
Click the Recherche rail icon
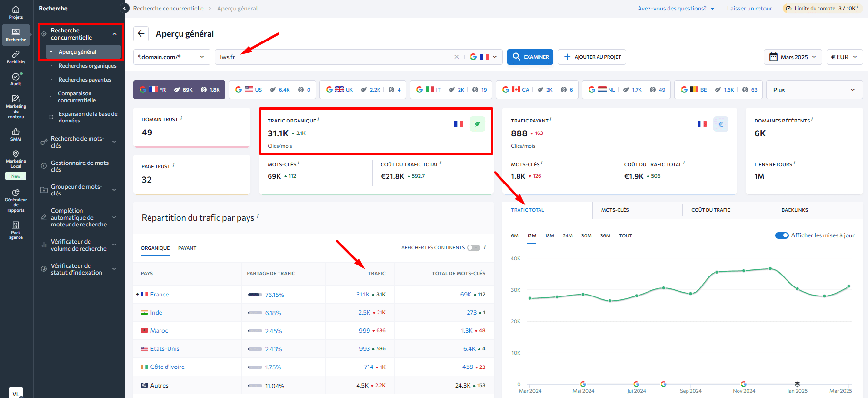(x=16, y=35)
